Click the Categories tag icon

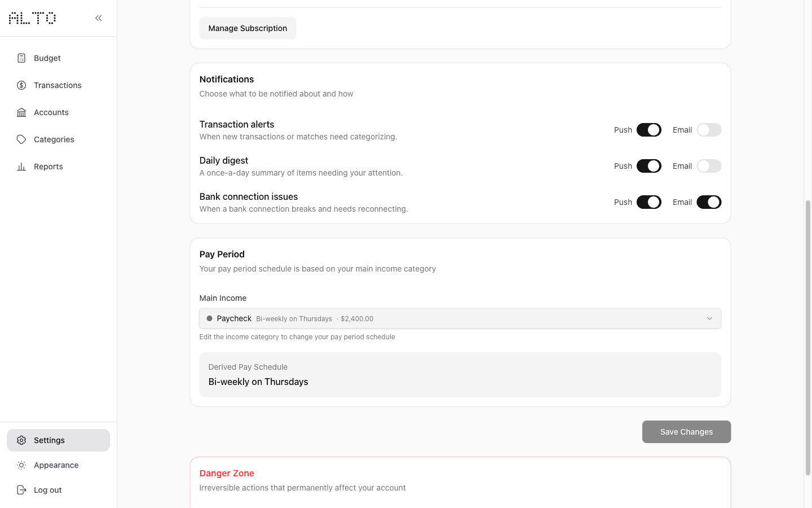point(21,139)
